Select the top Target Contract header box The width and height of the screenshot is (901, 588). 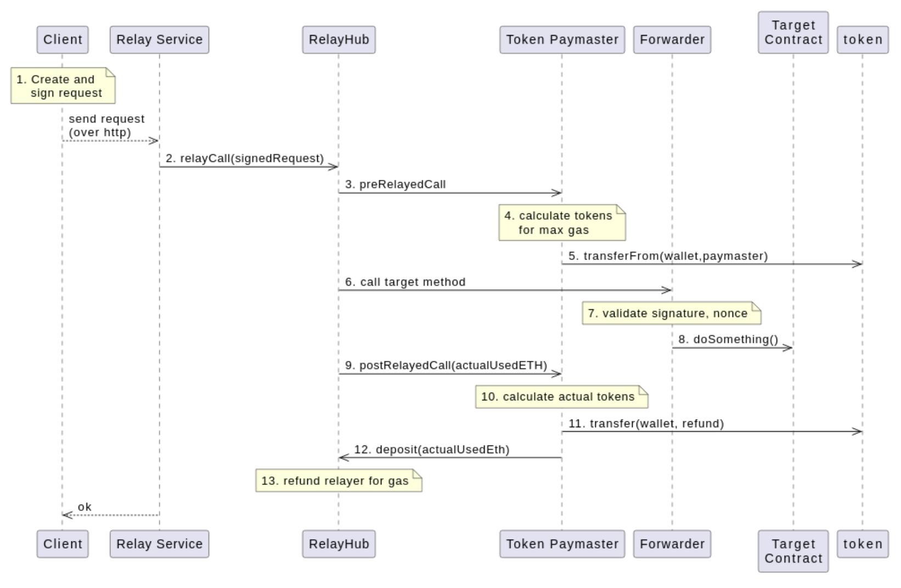click(x=793, y=32)
